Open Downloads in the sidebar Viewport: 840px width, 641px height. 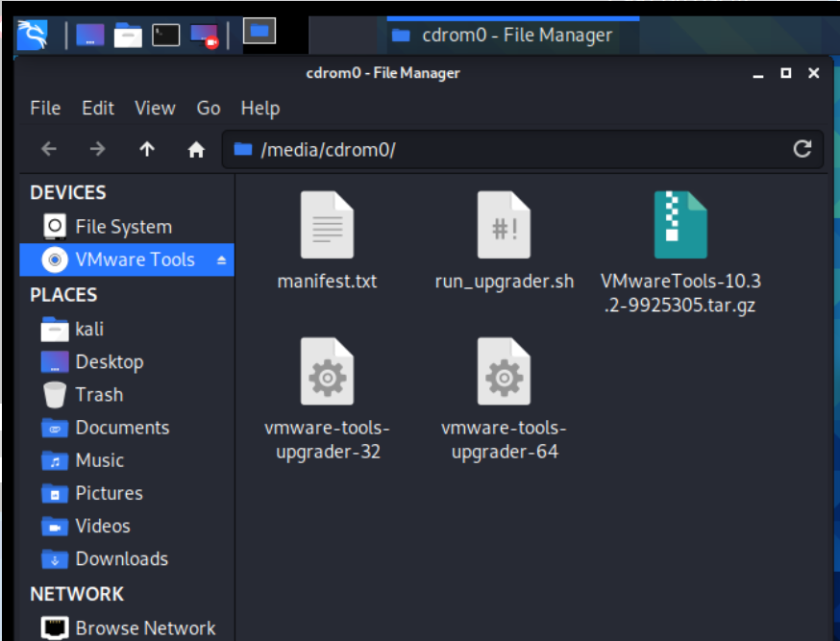click(121, 559)
